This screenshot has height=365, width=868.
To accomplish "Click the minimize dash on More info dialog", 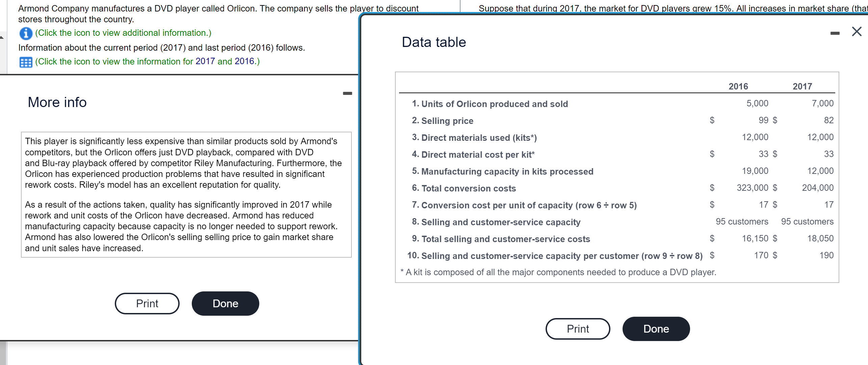I will [x=347, y=93].
